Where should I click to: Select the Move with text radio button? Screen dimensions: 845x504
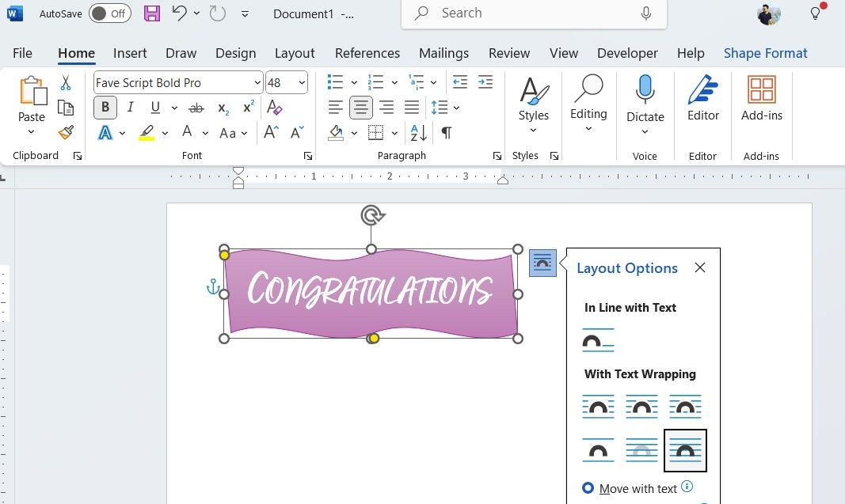tap(588, 488)
